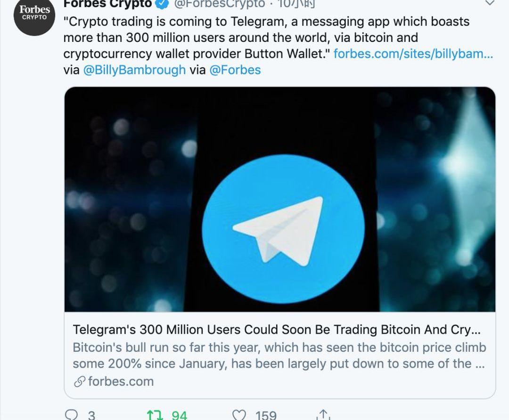This screenshot has width=509, height=420.
Task: Visit the @BillyBambrough mention
Action: (134, 70)
